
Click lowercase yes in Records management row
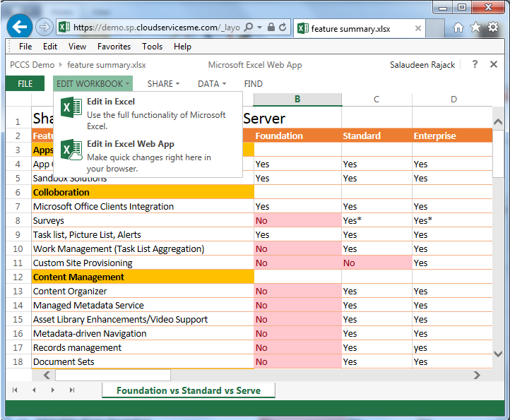point(452,348)
